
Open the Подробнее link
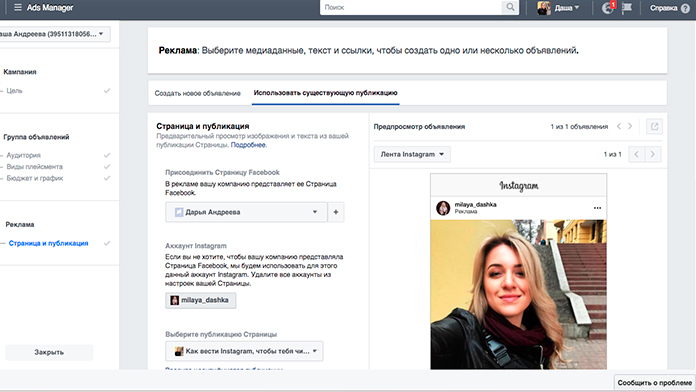coord(248,145)
